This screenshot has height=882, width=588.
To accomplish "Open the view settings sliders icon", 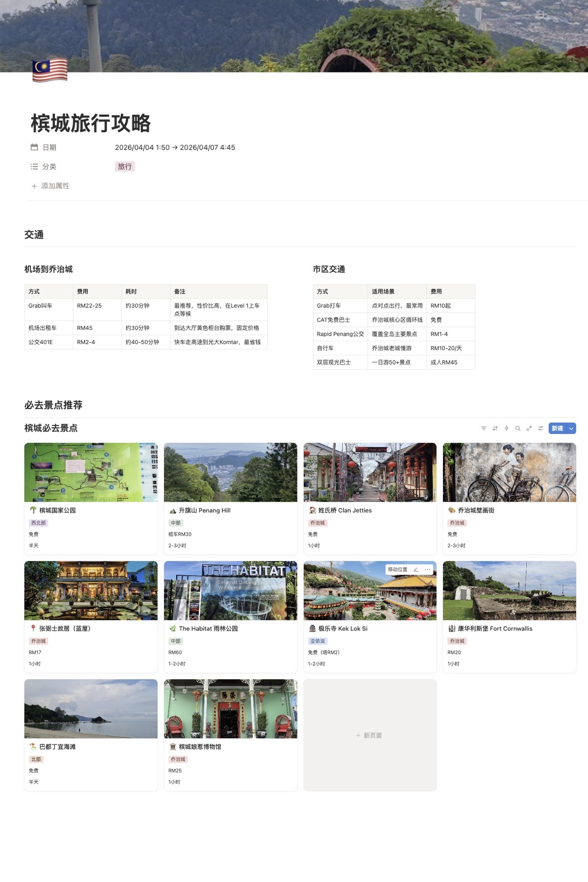I will [540, 428].
